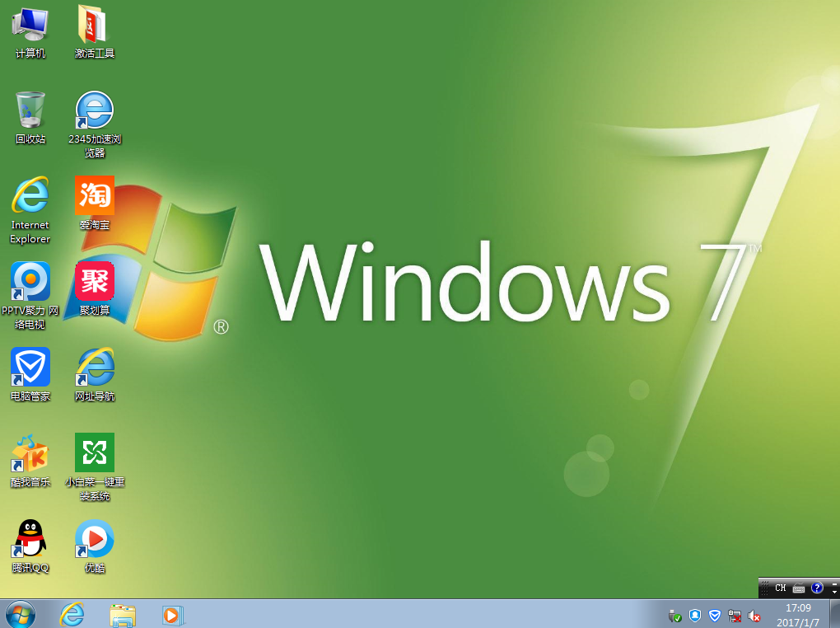Open 电脑管家 from the system tray
The width and height of the screenshot is (840, 628).
click(715, 616)
